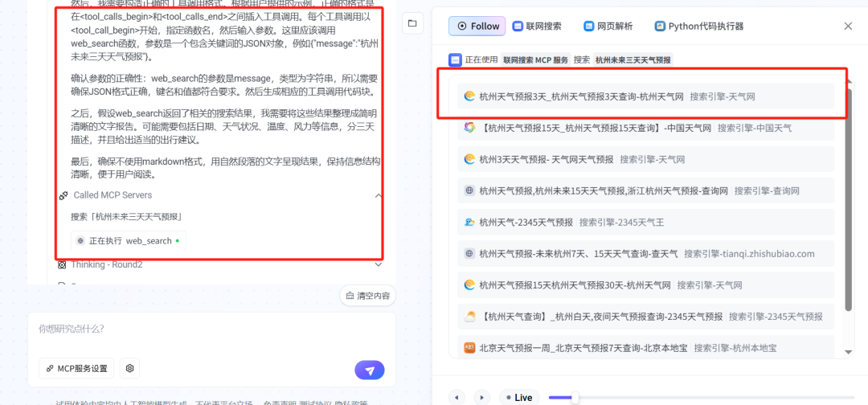Image resolution: width=868 pixels, height=405 pixels.
Task: Open result 杭州天气-2345天气预报
Action: (x=645, y=223)
